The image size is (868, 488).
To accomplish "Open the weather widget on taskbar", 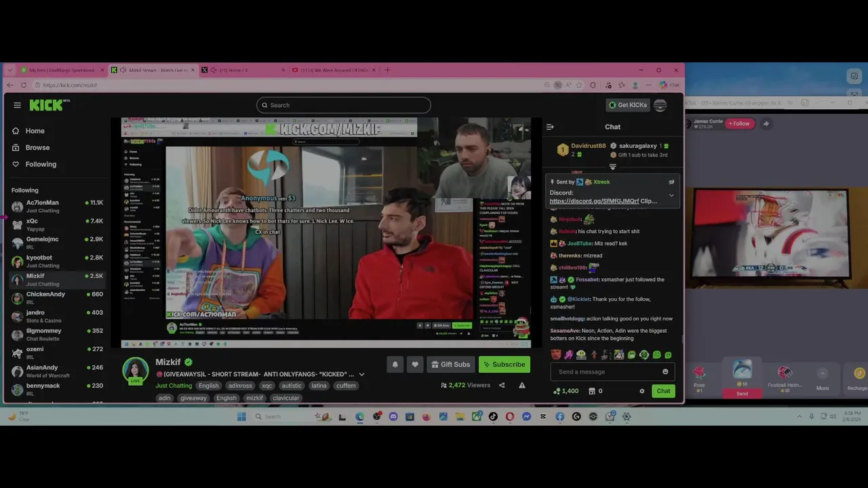I will 19,416.
